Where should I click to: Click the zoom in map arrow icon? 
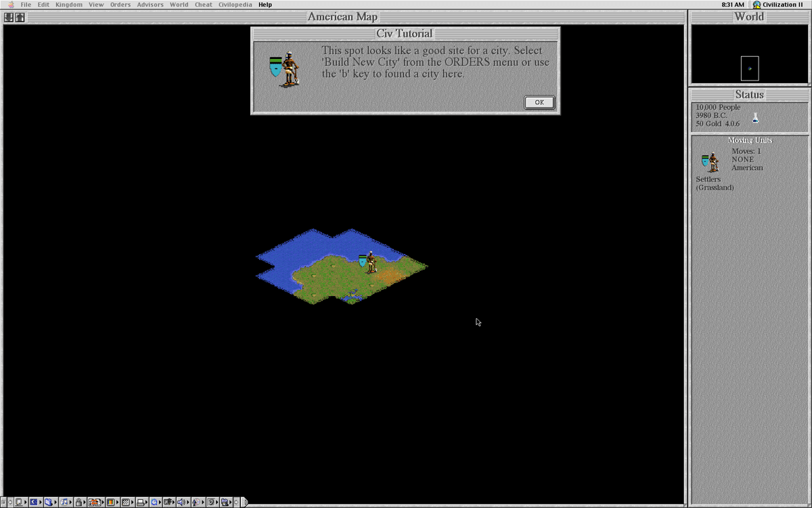(x=20, y=17)
